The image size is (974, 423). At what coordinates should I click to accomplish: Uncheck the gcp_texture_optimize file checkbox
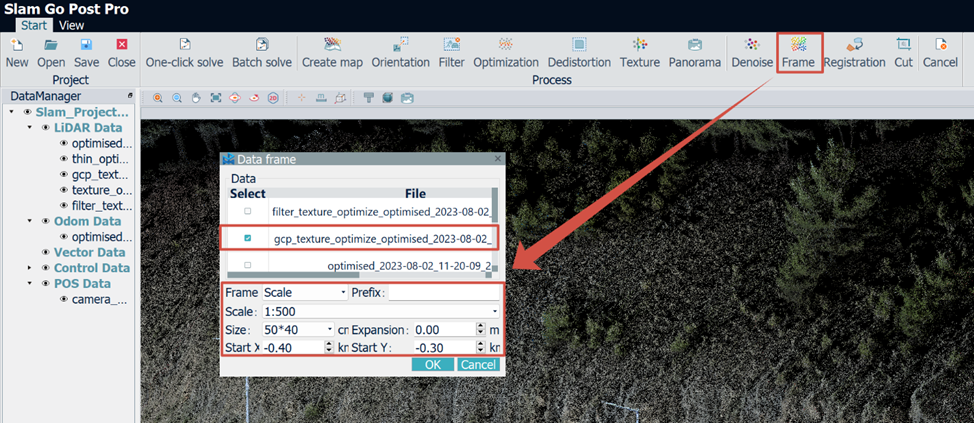(x=248, y=238)
